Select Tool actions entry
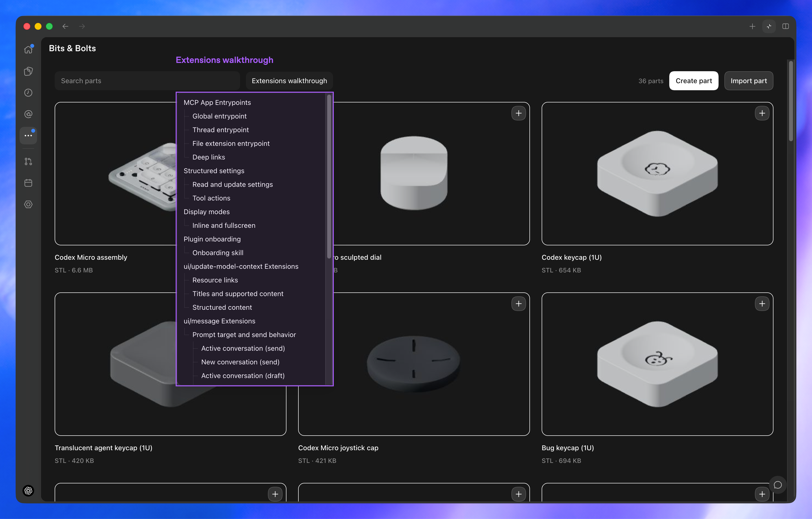This screenshot has width=812, height=519. coord(212,198)
